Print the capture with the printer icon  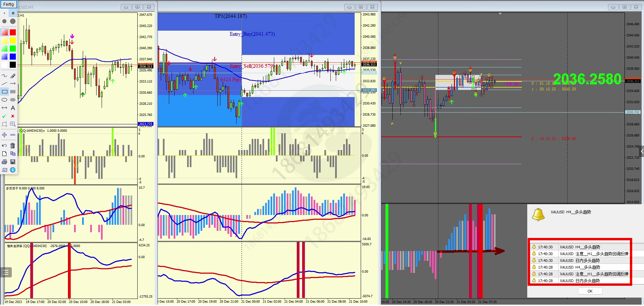coord(4,162)
